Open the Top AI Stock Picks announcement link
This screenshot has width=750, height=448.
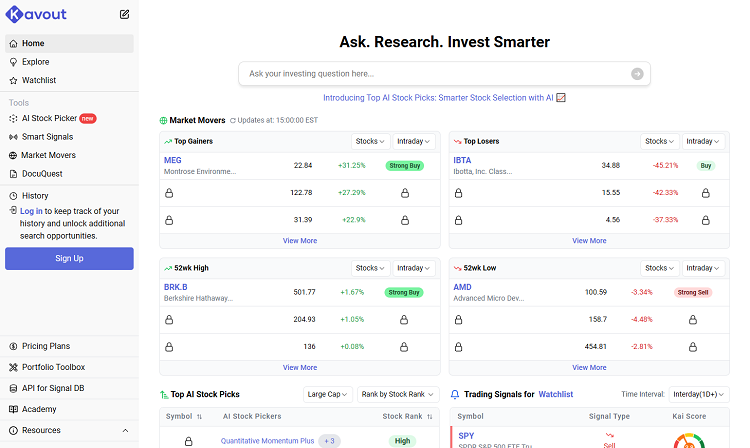(x=444, y=98)
